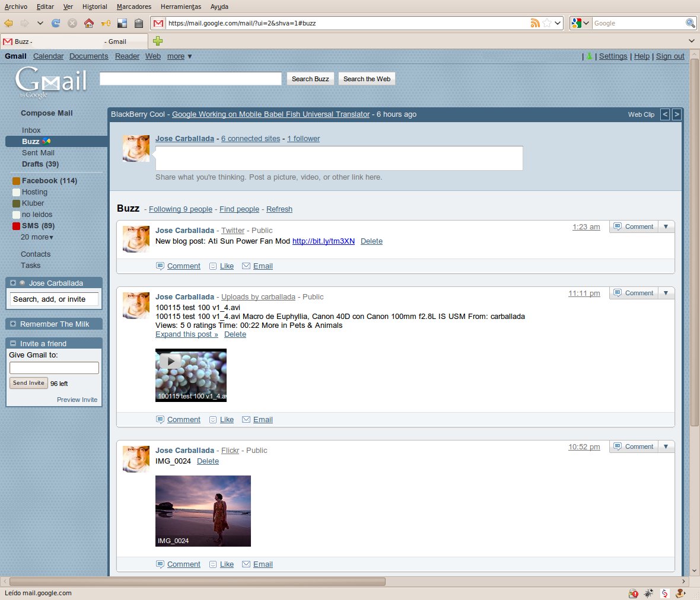Open dropdown arrow on 1:23 am post
Screen dimensions: 700x600
[666, 226]
